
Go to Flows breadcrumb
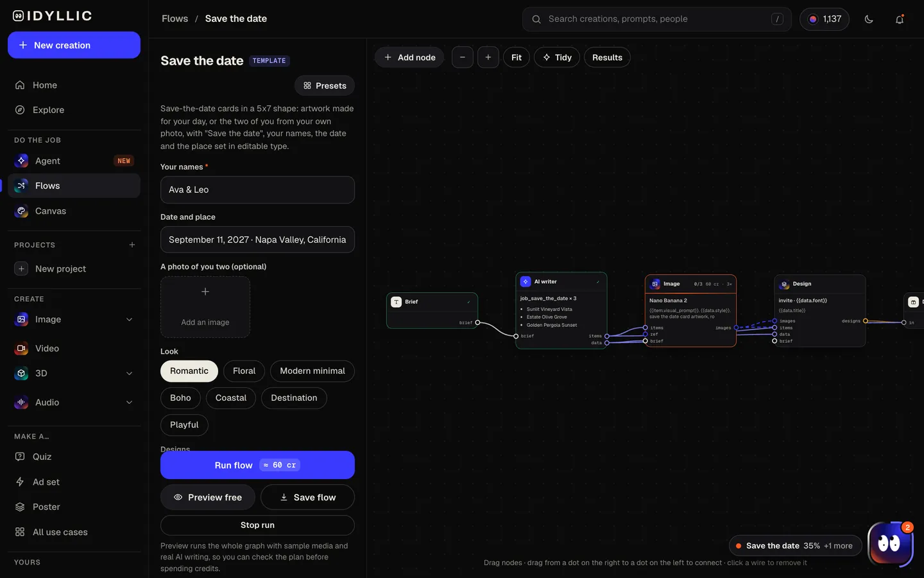tap(175, 19)
